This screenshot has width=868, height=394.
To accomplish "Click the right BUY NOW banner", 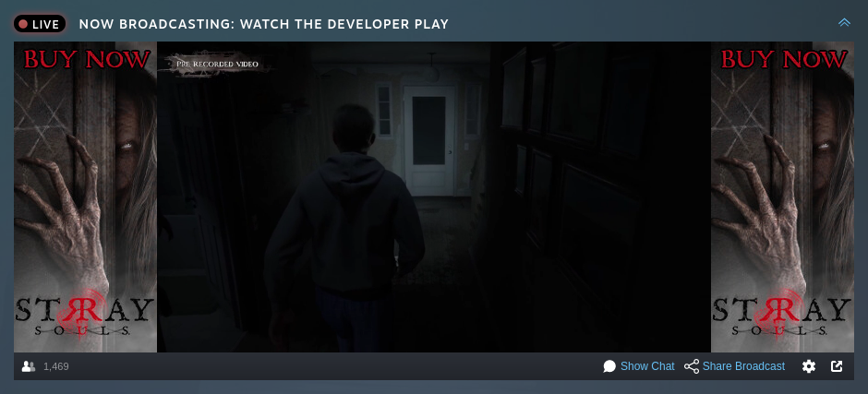I will point(782,197).
